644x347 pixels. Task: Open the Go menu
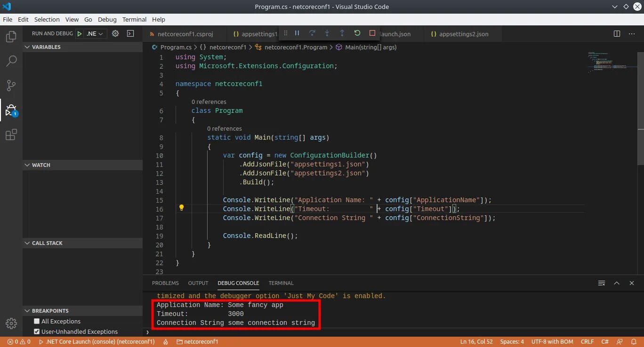[x=88, y=19]
